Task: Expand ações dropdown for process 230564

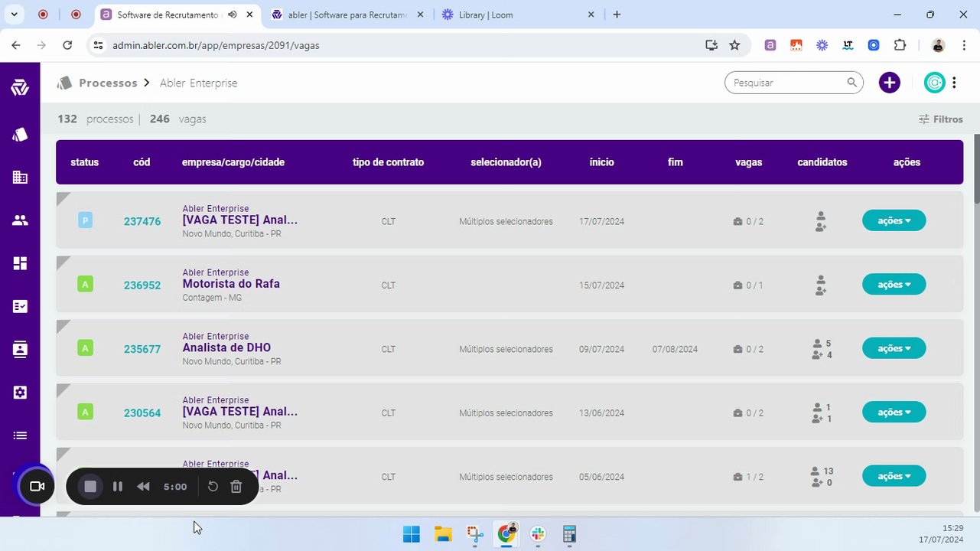Action: click(894, 412)
